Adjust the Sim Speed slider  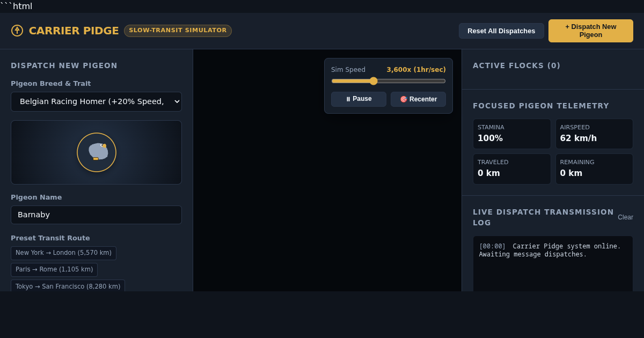point(389,81)
